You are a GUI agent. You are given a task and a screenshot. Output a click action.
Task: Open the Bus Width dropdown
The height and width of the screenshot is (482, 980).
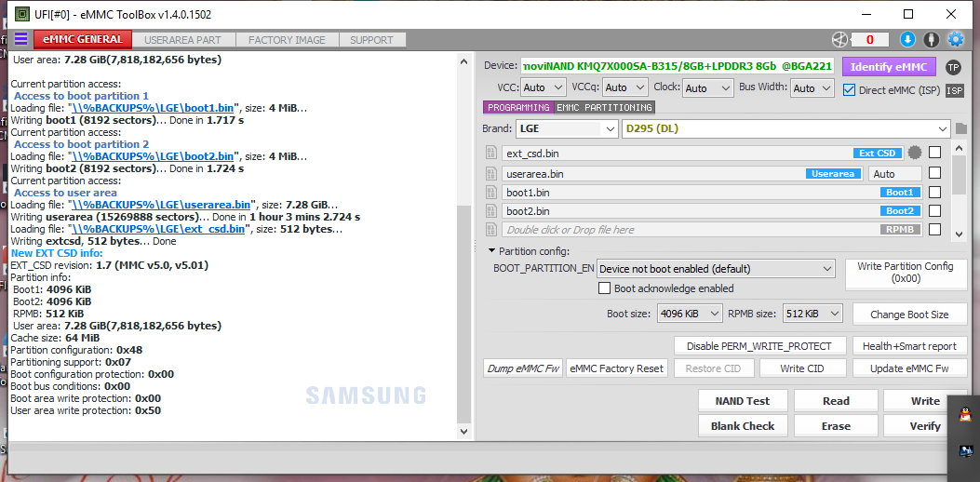pos(812,88)
